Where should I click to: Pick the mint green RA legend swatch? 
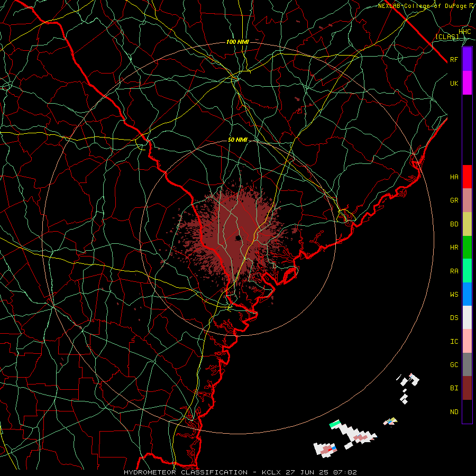[x=467, y=271]
